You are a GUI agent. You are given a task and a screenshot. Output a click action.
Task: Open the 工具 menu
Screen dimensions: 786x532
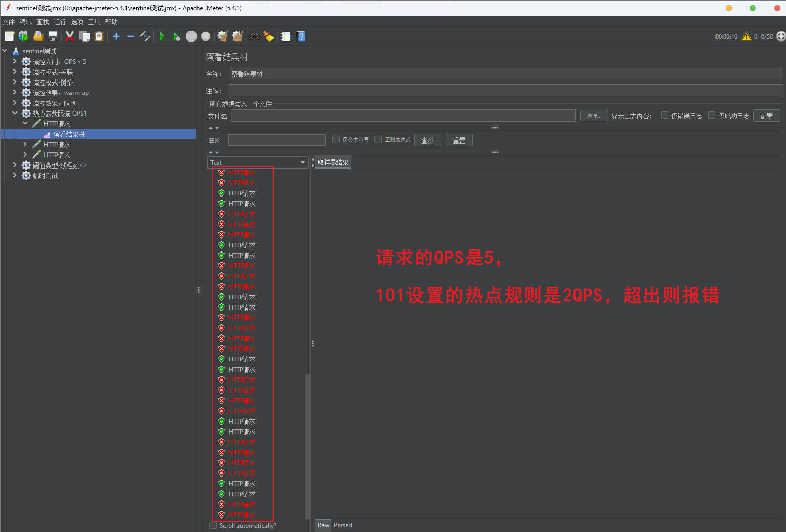coord(94,22)
